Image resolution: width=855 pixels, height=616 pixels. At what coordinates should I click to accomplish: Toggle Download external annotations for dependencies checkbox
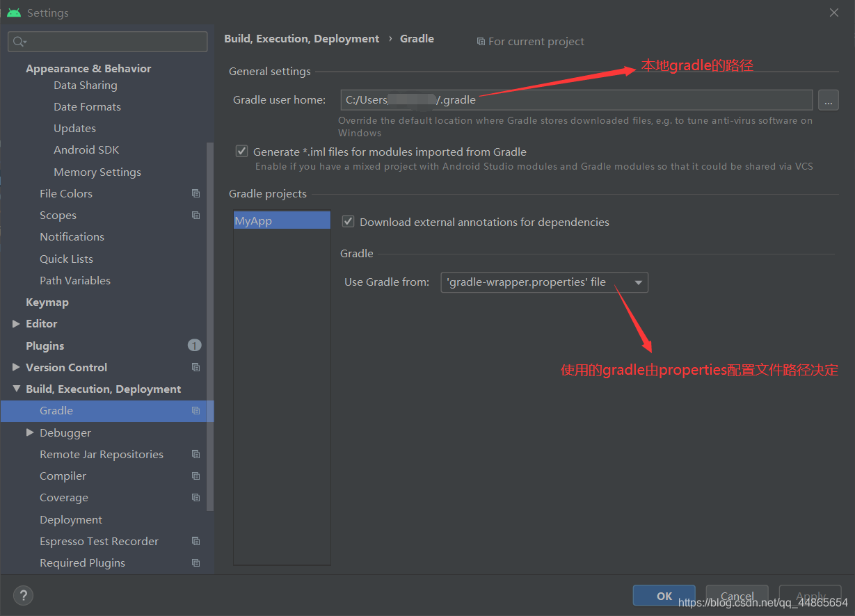[x=349, y=222]
